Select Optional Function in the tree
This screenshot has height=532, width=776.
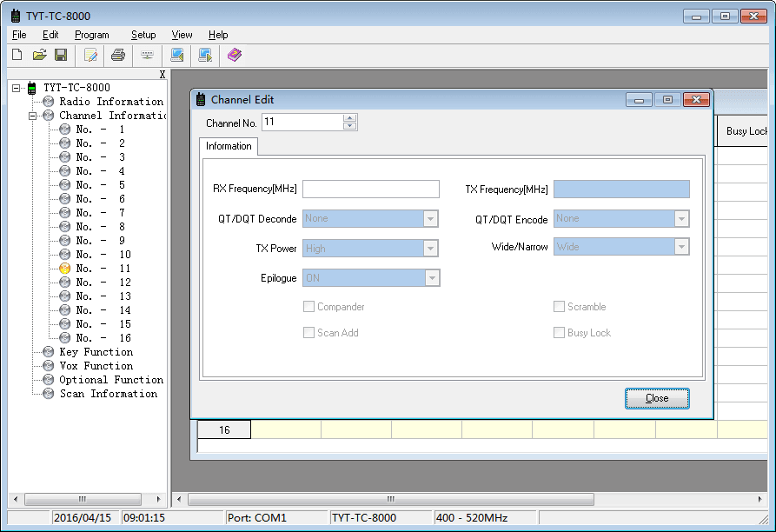click(110, 380)
